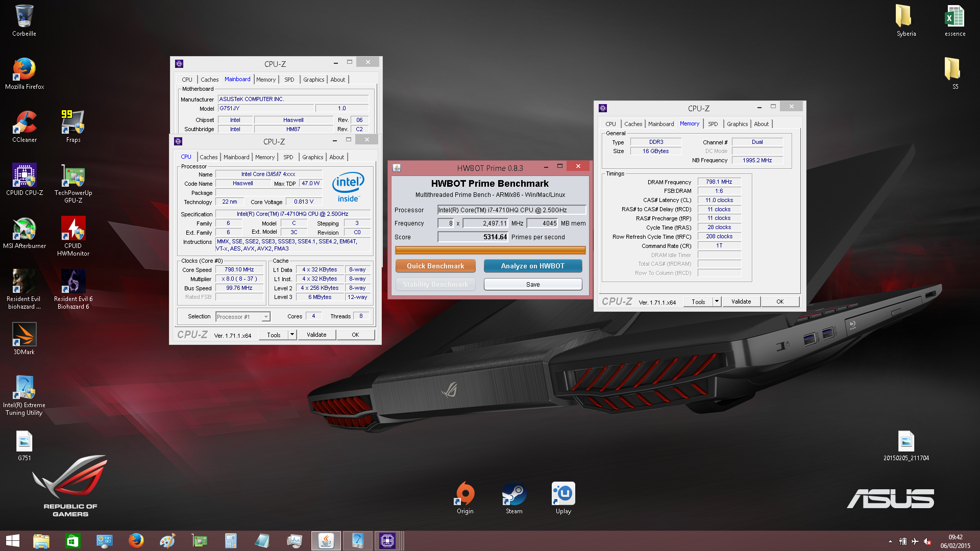Open the Graphics tab in the front-left CPU-Z window
The width and height of the screenshot is (980, 551).
tap(312, 157)
